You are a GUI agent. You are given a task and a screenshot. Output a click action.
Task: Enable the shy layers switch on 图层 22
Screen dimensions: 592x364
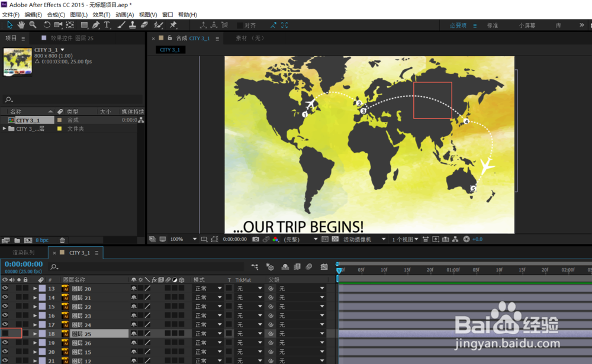tap(133, 307)
